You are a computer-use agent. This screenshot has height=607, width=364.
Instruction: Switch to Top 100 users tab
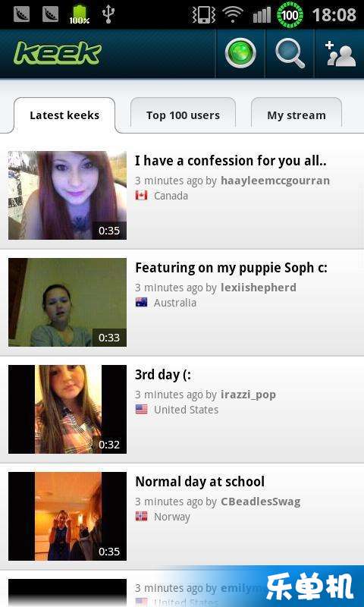click(183, 115)
